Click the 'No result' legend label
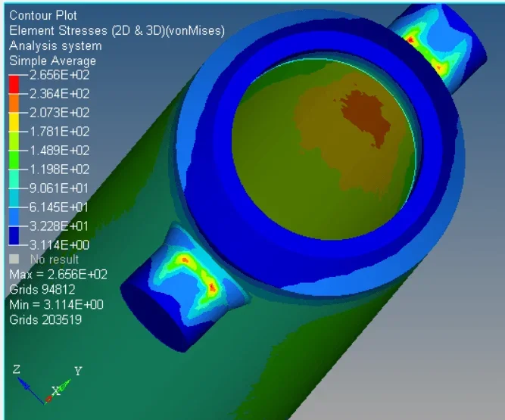 [x=55, y=260]
